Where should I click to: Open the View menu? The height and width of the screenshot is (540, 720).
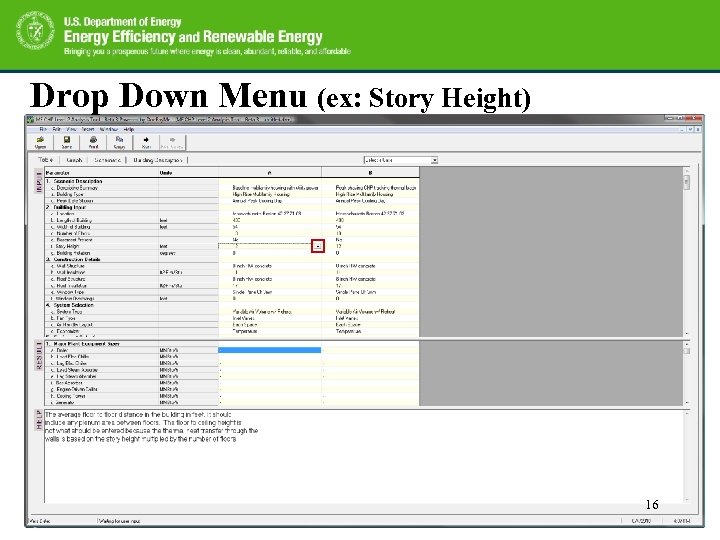point(71,129)
